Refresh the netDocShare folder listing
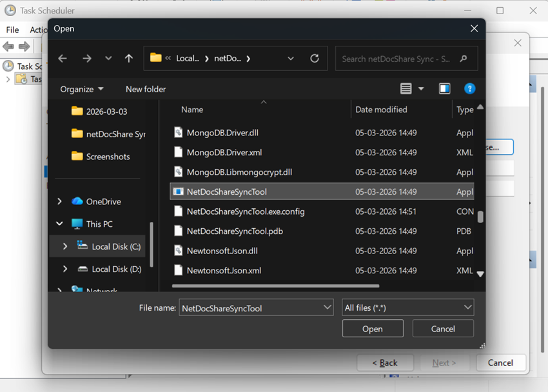 (315, 58)
